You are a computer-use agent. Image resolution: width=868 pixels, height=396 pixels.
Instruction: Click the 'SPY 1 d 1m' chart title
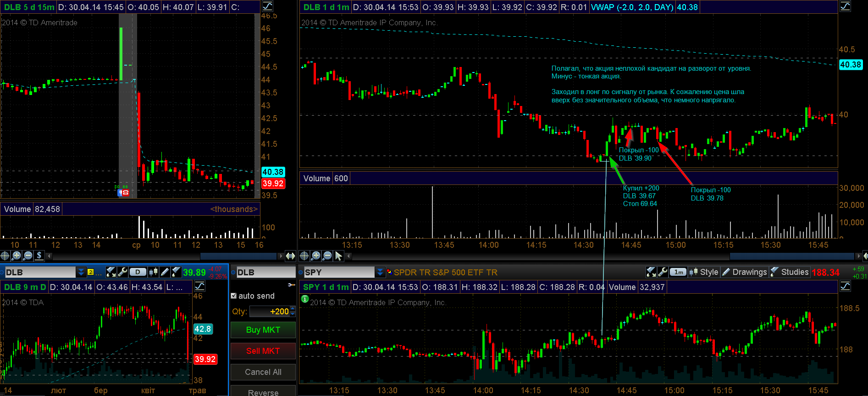coord(326,287)
